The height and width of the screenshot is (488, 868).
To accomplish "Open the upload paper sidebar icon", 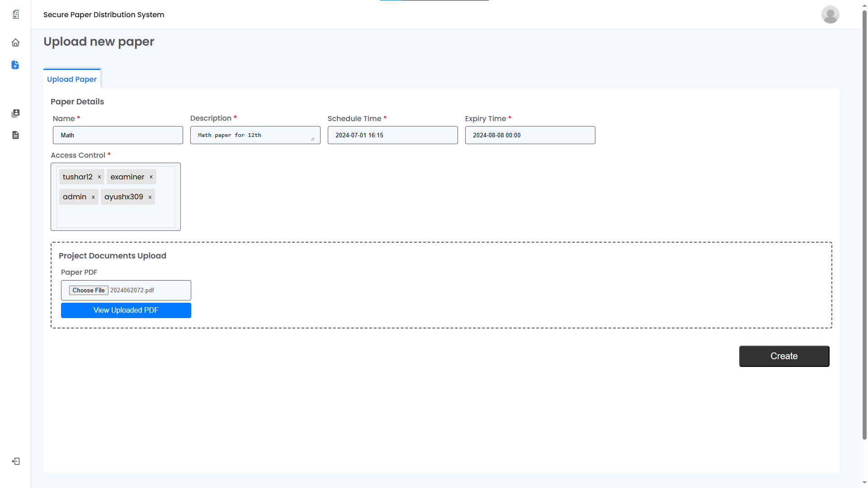I will pos(15,65).
